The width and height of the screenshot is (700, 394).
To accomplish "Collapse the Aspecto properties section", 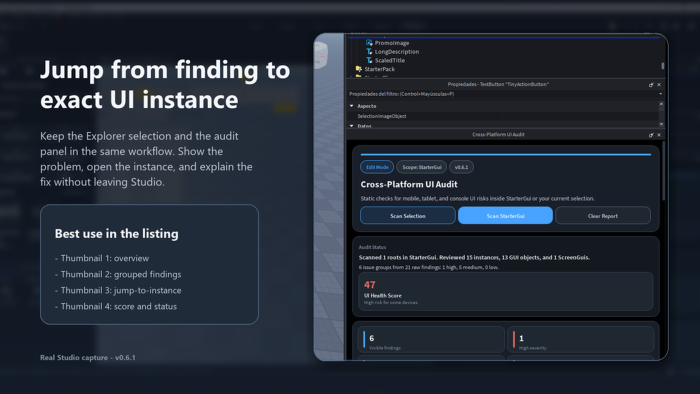I will tap(352, 106).
